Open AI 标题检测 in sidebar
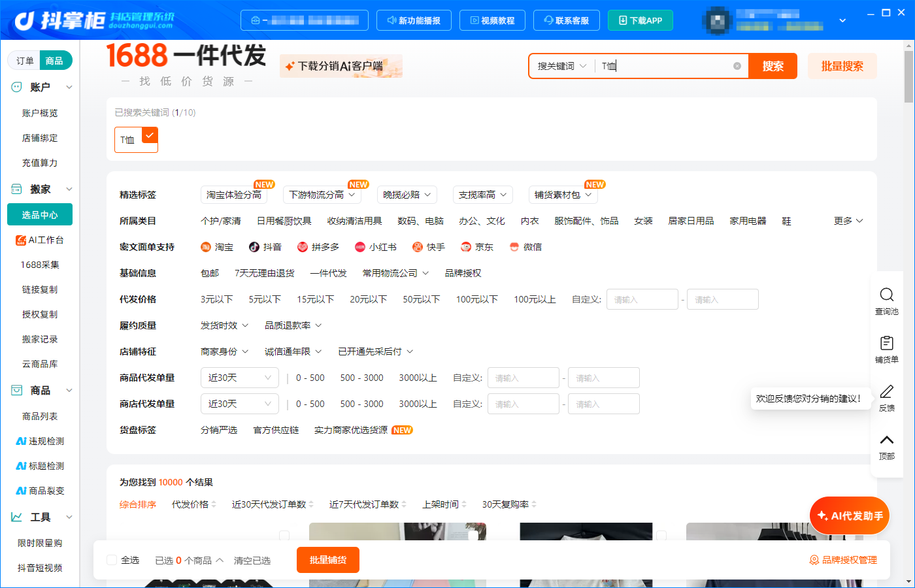 pos(40,466)
